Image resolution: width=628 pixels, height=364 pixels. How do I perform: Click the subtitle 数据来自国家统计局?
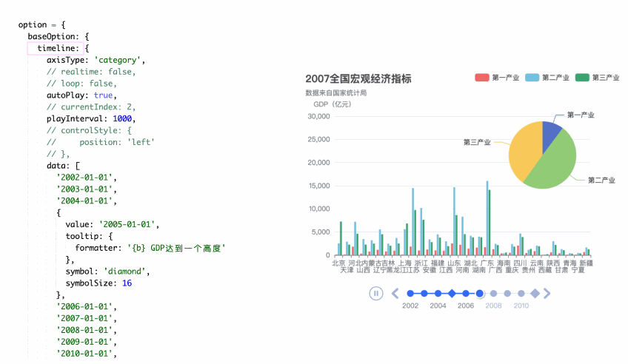coord(335,93)
